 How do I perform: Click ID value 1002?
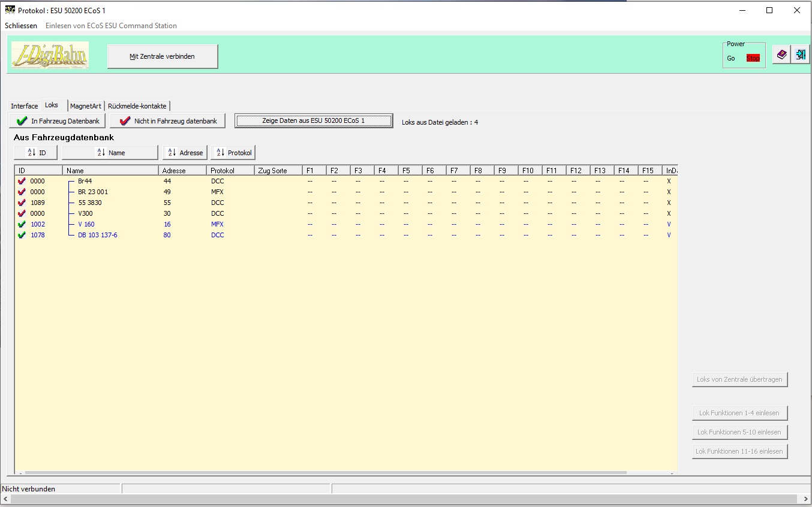point(37,224)
